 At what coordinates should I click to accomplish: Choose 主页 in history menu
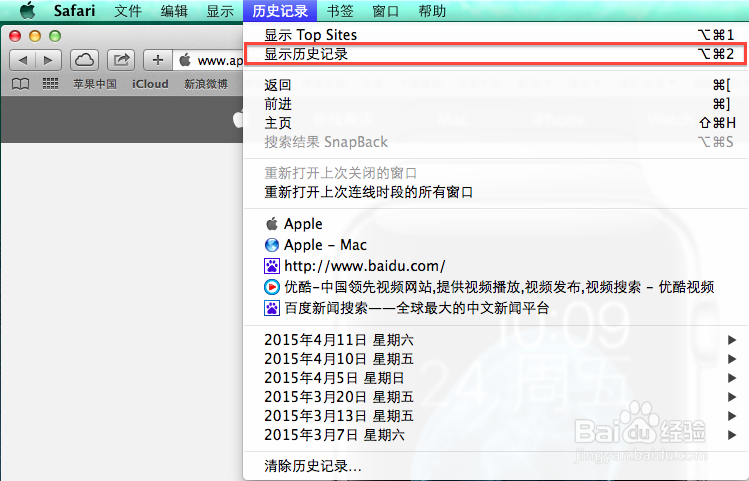(495, 123)
